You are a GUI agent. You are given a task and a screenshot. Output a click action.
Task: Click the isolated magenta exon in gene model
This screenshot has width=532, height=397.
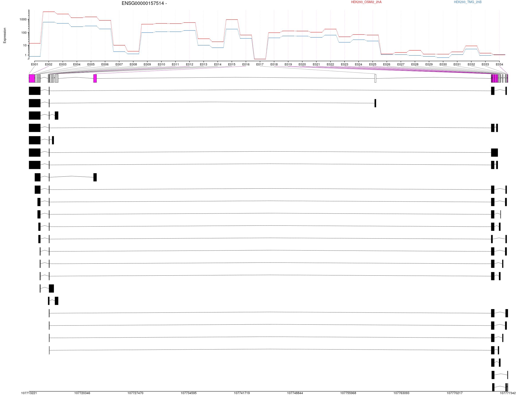(x=95, y=79)
